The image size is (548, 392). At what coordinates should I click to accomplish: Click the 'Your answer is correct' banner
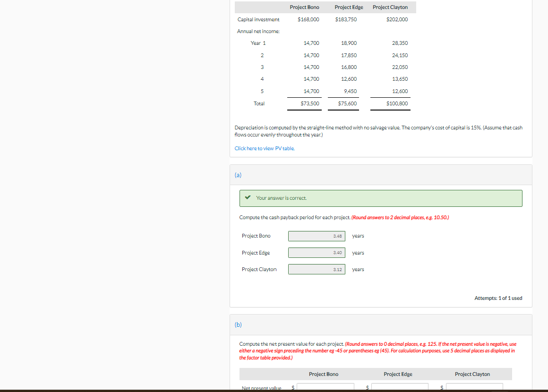click(x=381, y=198)
